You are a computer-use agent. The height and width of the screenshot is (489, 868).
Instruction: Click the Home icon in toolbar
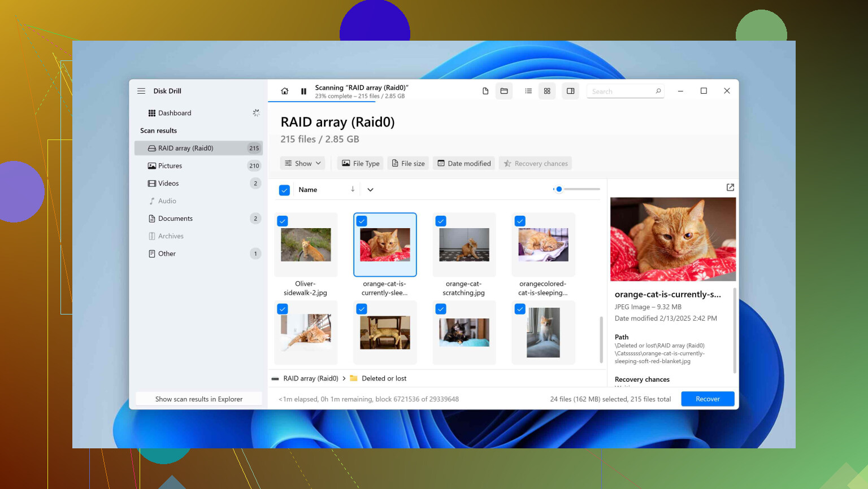285,91
